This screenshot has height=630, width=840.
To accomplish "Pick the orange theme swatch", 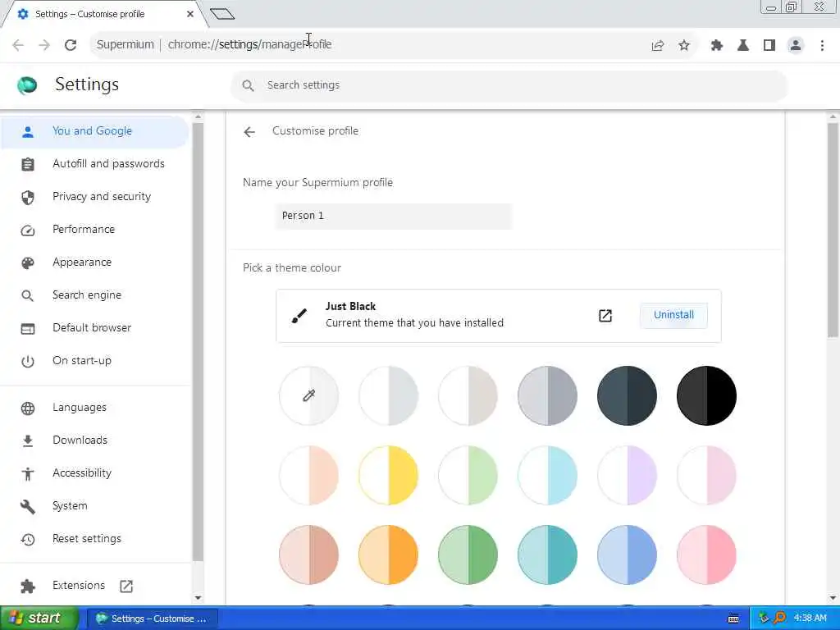I will coord(388,555).
